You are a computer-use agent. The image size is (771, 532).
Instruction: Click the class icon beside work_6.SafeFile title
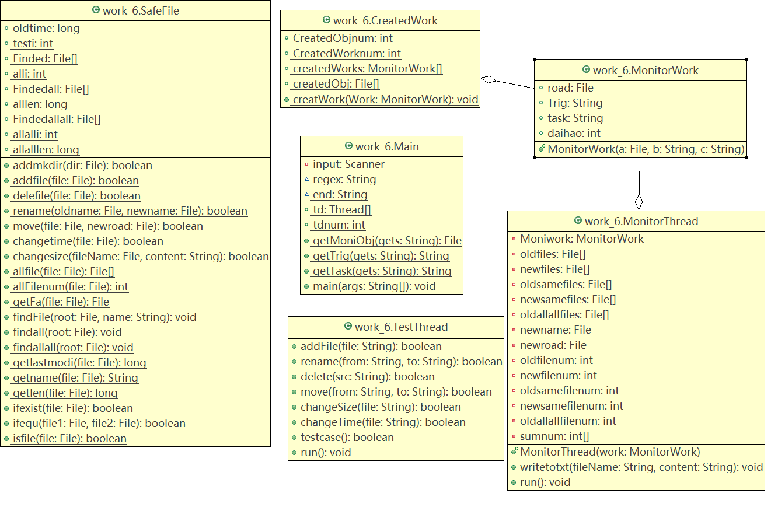(x=96, y=10)
